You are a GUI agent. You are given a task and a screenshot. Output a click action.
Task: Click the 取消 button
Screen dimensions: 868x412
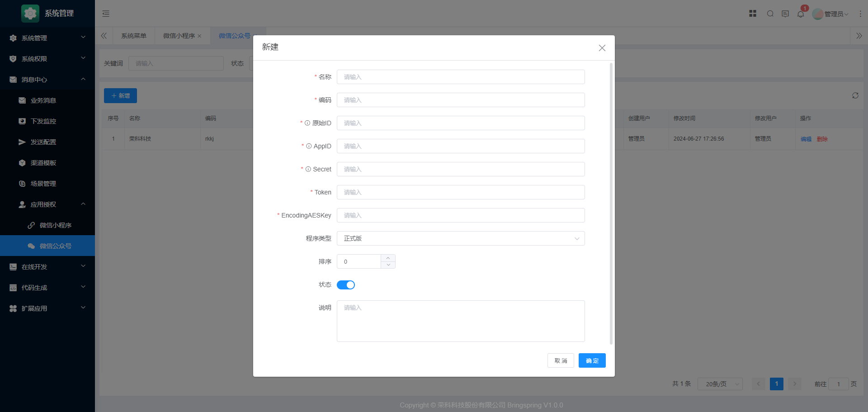(x=561, y=360)
